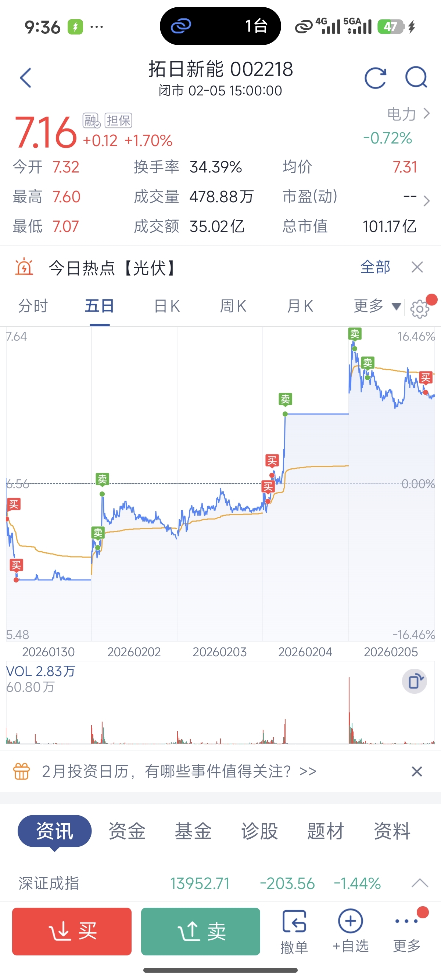Open chart settings gear icon
Image resolution: width=441 pixels, height=980 pixels.
point(420,309)
